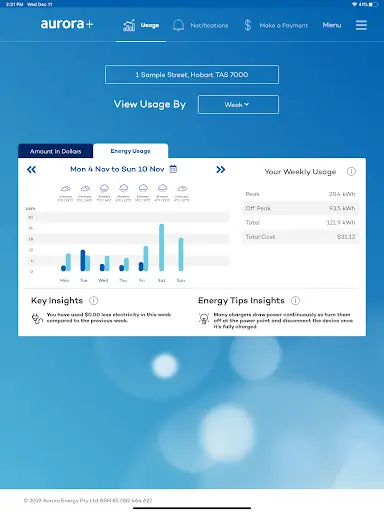Open the Notifications menu item

pyautogui.click(x=209, y=25)
